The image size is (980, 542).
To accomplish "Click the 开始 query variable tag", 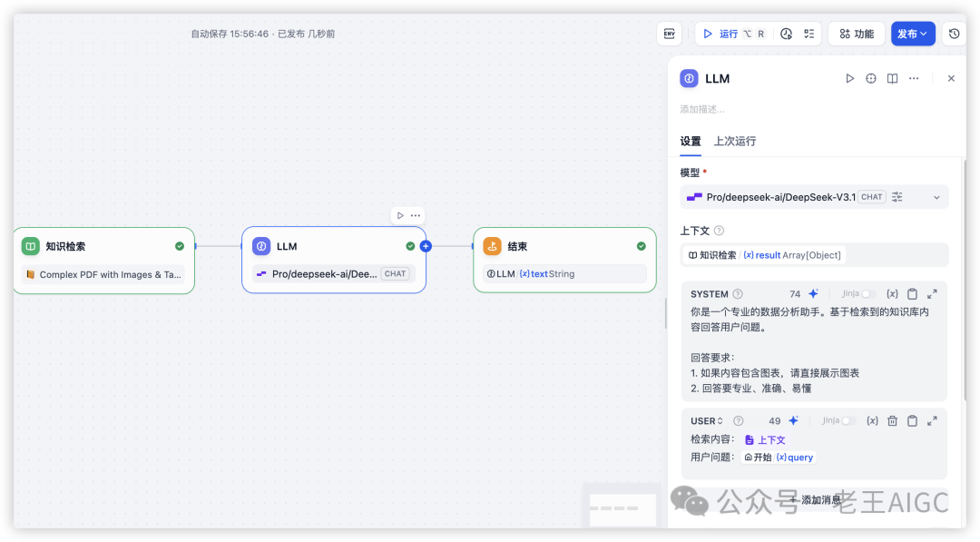I will click(x=779, y=458).
